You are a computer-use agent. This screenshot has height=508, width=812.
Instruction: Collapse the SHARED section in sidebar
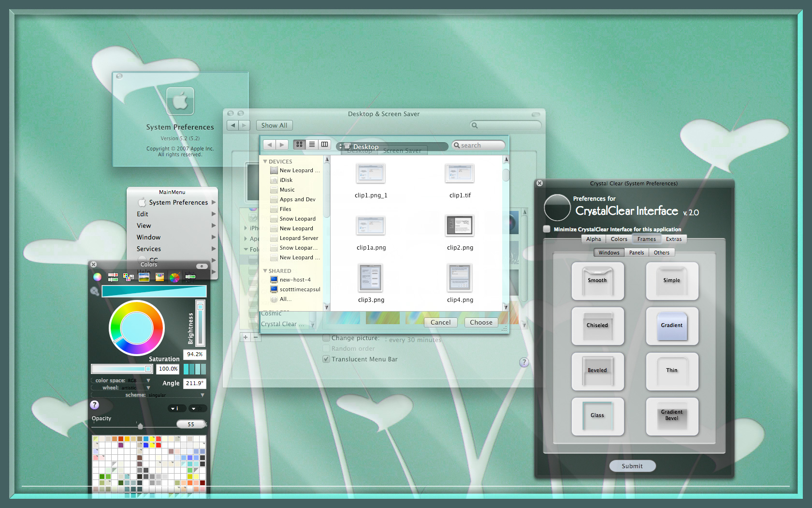tap(265, 271)
